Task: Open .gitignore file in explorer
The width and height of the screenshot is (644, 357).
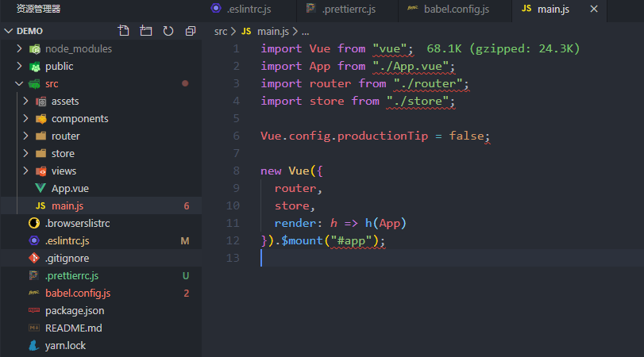Action: coord(67,258)
